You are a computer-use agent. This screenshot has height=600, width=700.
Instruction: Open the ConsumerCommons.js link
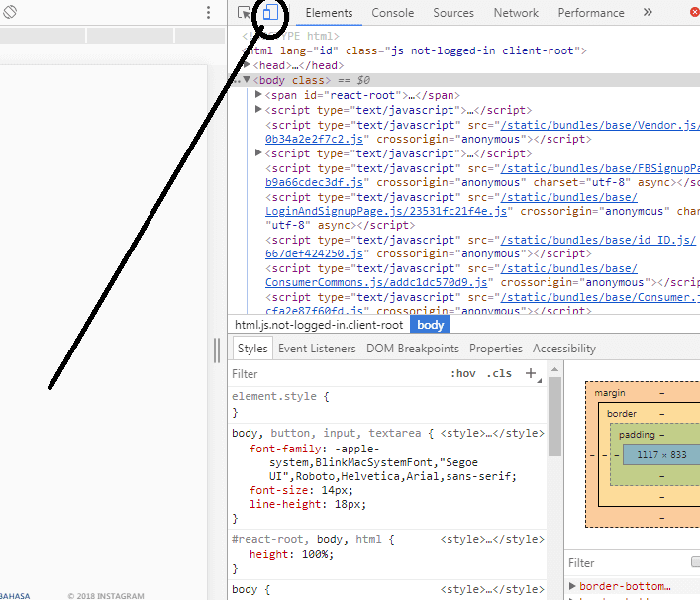click(x=376, y=282)
